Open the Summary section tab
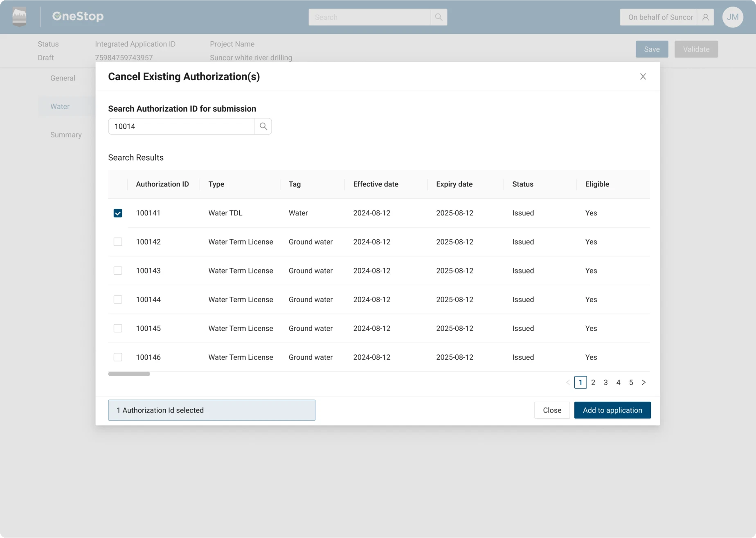Image resolution: width=756 pixels, height=538 pixels. point(66,134)
